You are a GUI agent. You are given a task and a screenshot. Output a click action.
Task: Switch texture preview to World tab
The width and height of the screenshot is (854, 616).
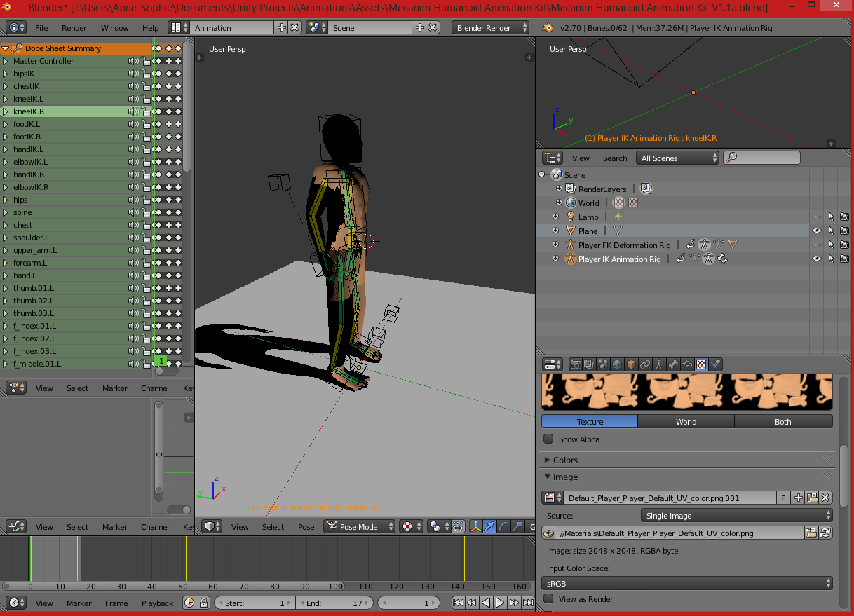click(x=686, y=421)
